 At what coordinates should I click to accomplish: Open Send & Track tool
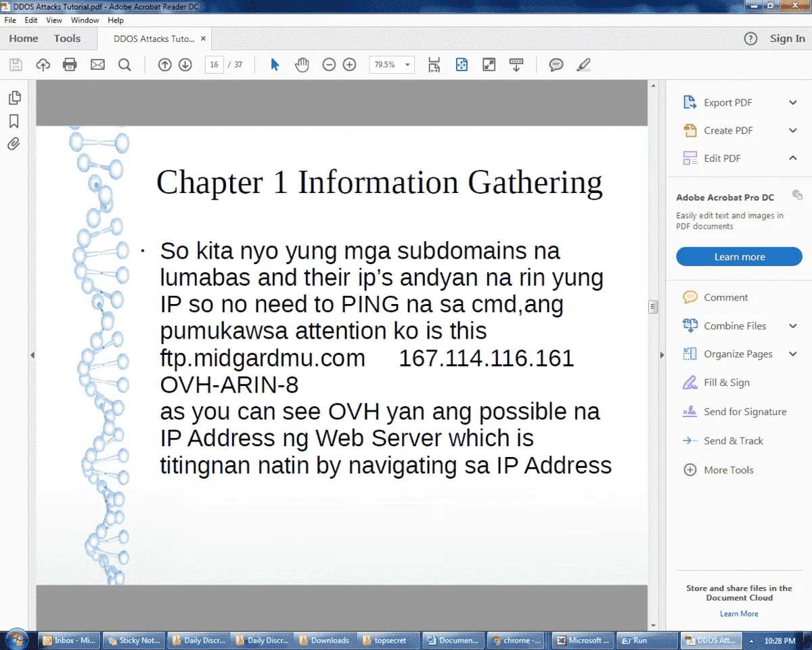[x=723, y=441]
